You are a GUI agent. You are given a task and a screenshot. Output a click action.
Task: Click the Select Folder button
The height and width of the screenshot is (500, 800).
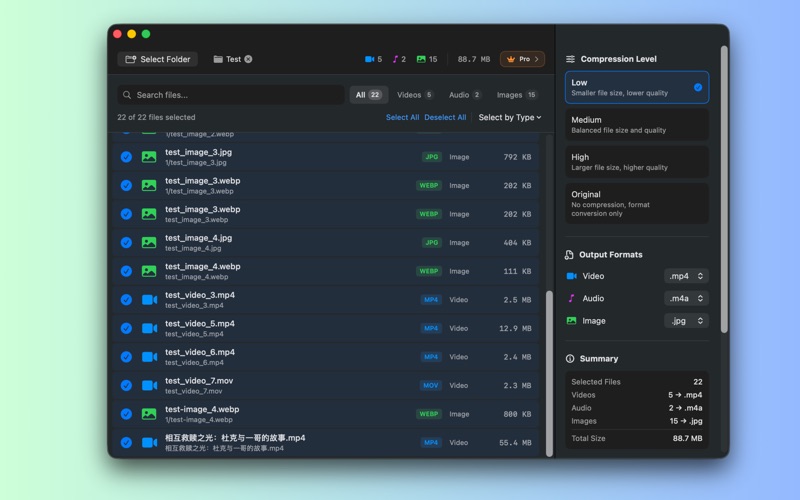[x=157, y=59]
